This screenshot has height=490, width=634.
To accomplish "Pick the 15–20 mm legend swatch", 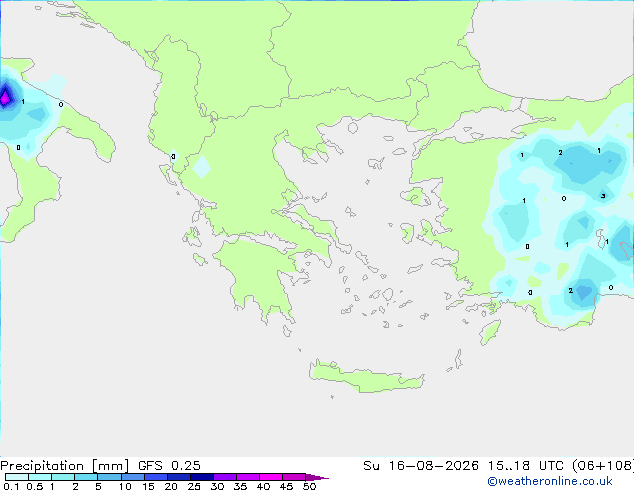I will coord(155,477).
